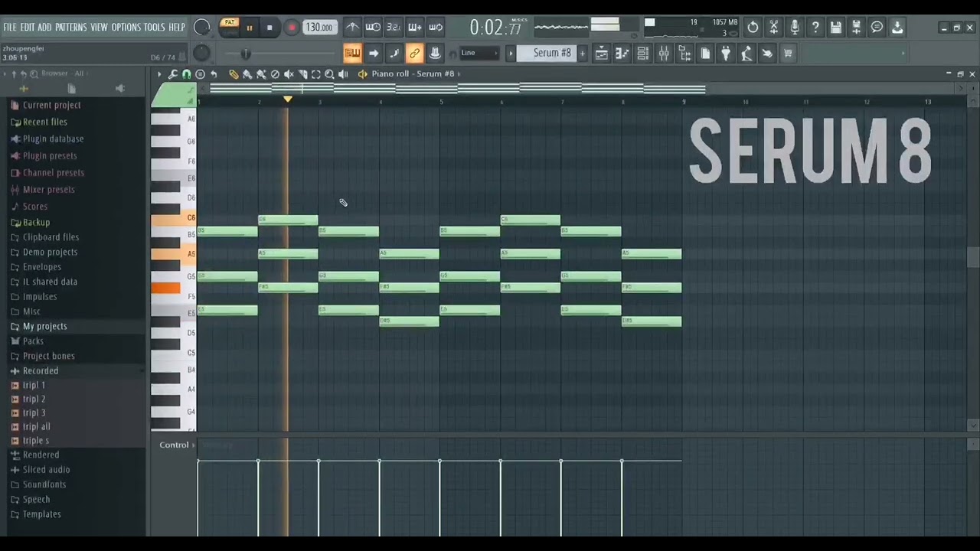Open the FILE menu

tap(9, 28)
